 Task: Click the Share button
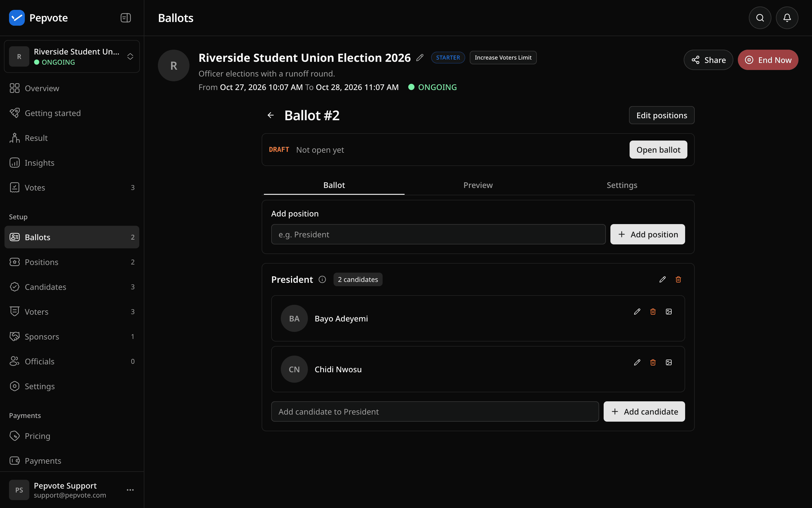pyautogui.click(x=708, y=60)
